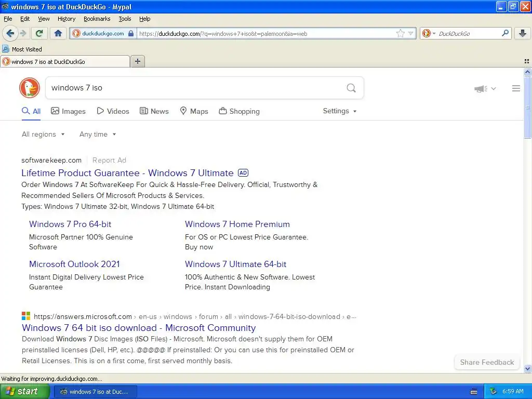Open the Most Visited bookmarks folder
This screenshot has height=399, width=532.
(22, 49)
